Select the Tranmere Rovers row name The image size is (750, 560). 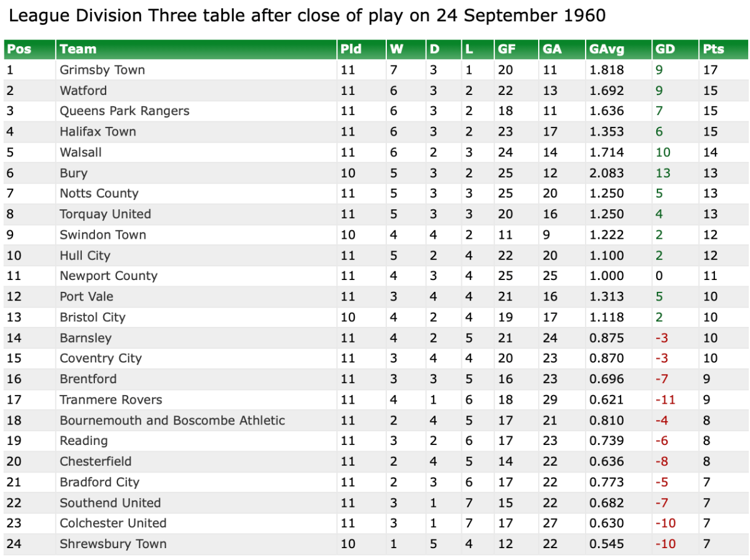click(x=111, y=400)
